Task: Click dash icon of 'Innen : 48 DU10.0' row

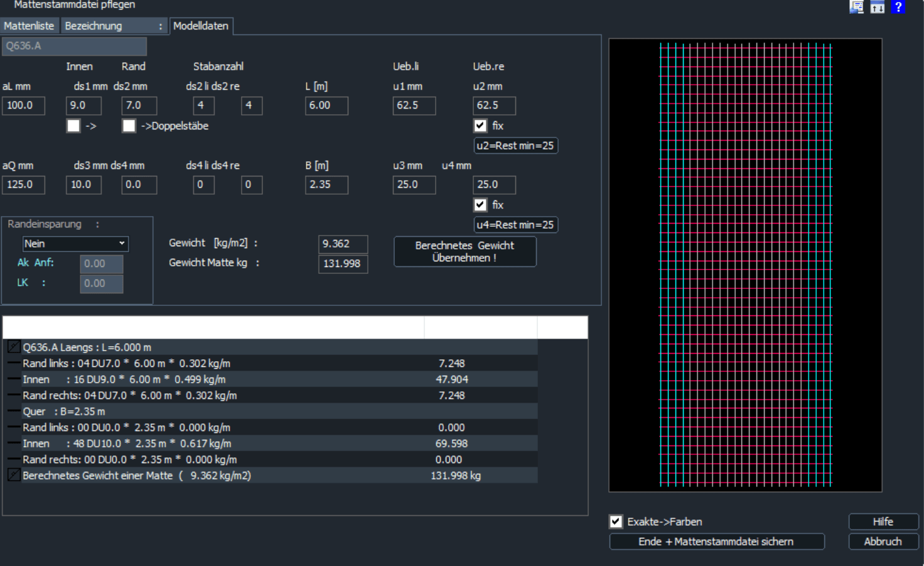Action: point(14,444)
